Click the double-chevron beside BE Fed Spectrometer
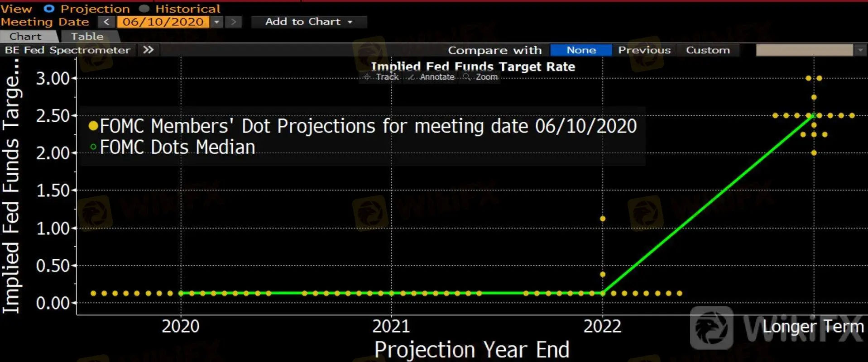Image resolution: width=868 pixels, height=362 pixels. 148,50
